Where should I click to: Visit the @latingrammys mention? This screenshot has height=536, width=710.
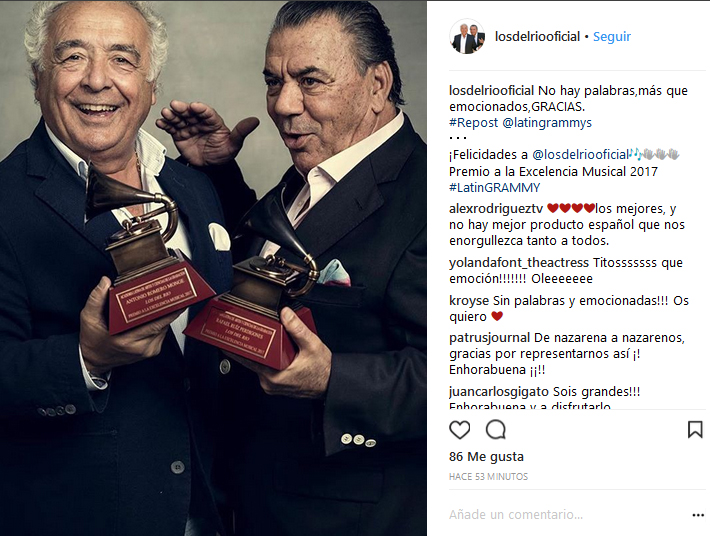pos(547,123)
